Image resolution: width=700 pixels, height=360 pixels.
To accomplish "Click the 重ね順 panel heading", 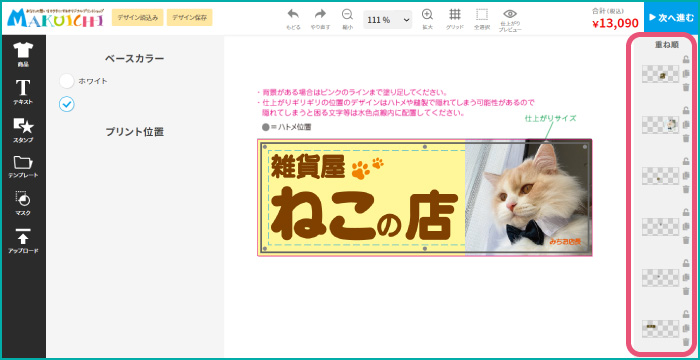I will click(x=667, y=45).
